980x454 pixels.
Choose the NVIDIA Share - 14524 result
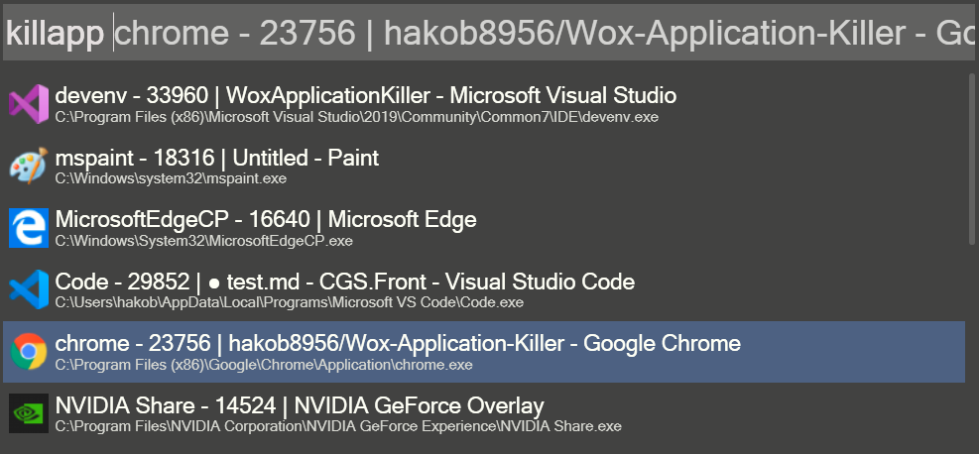(299, 404)
